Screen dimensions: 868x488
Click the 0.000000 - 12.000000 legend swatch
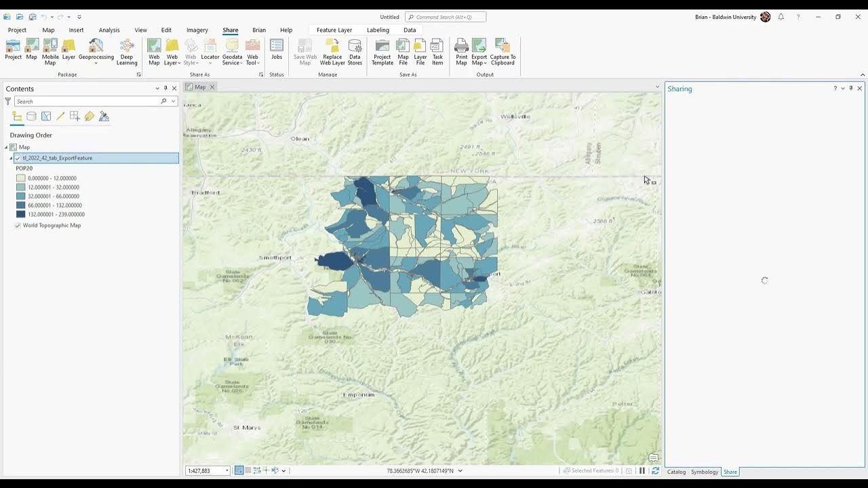click(x=21, y=178)
